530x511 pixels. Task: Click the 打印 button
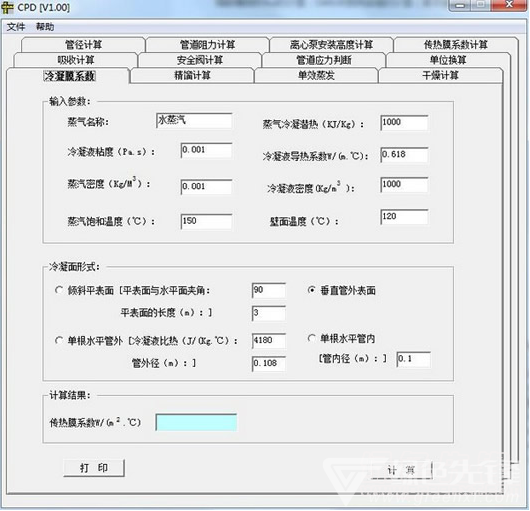(x=94, y=468)
